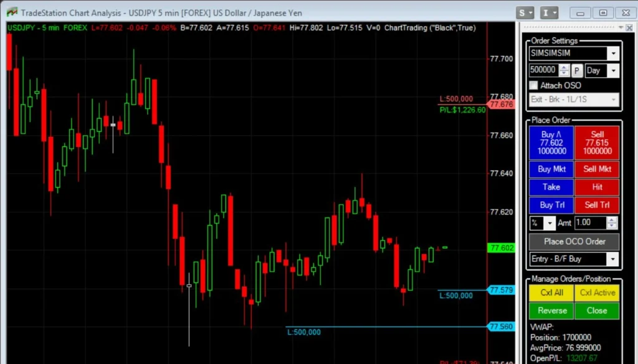Click the 77.560 blue order price tag
Image resolution: width=638 pixels, height=364 pixels.
point(502,327)
